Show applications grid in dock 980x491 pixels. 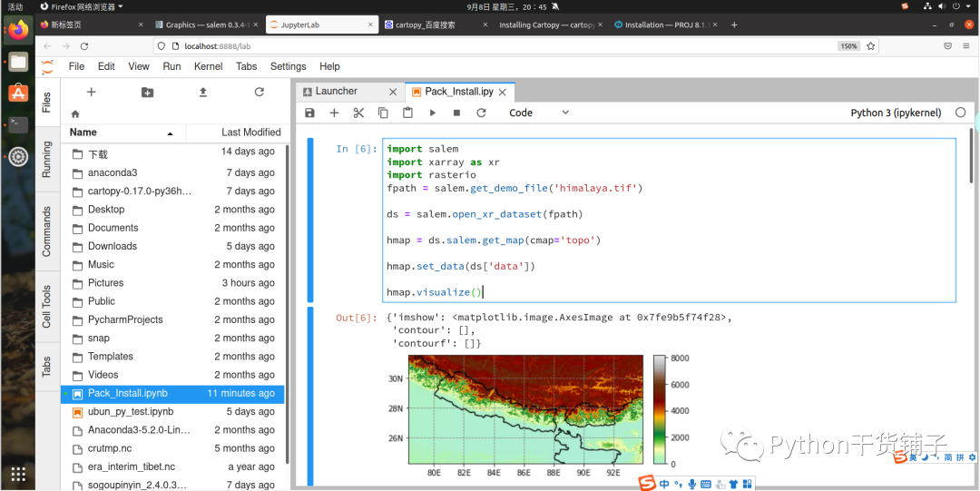(x=18, y=474)
